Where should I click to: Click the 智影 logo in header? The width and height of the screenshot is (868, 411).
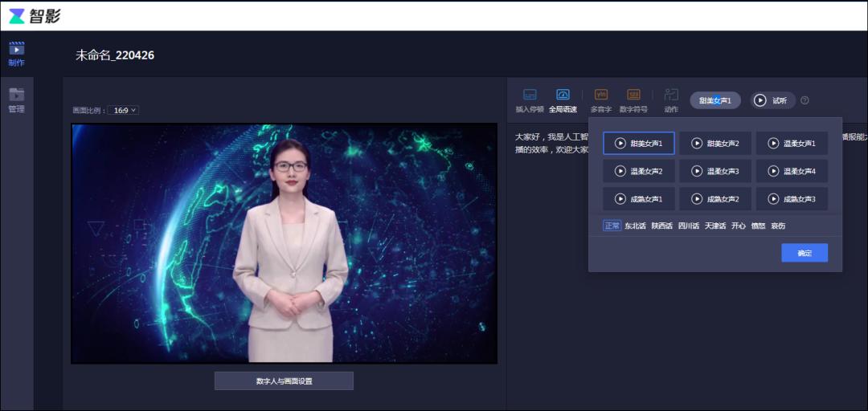[x=35, y=16]
